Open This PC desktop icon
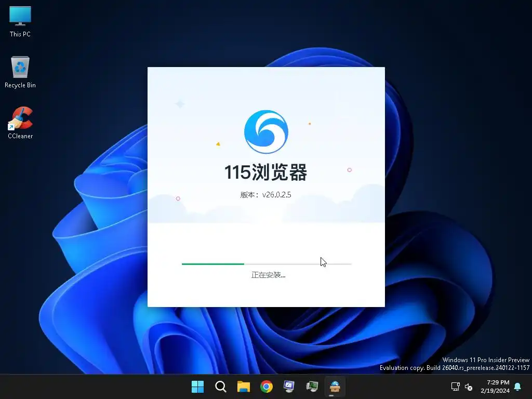Viewport: 532px width, 399px height. (20, 21)
